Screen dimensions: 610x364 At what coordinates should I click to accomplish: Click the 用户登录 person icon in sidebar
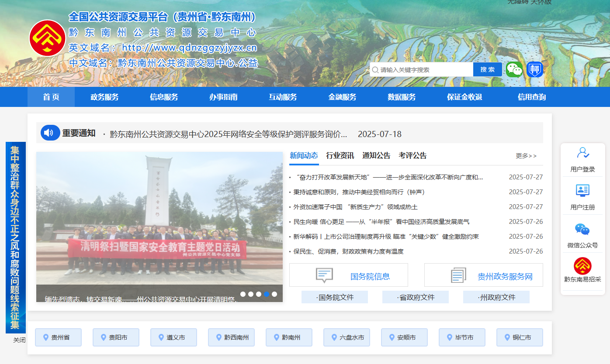coord(582,153)
